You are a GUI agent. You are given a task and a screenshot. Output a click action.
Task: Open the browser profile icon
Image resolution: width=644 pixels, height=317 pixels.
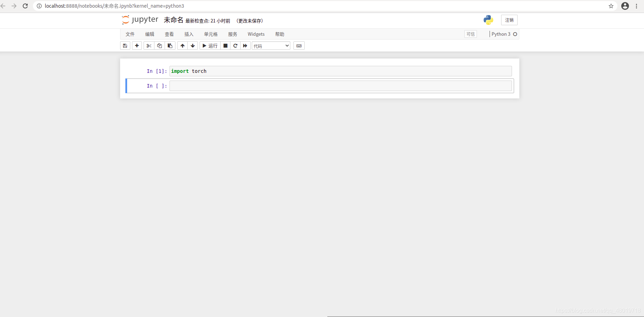[625, 6]
